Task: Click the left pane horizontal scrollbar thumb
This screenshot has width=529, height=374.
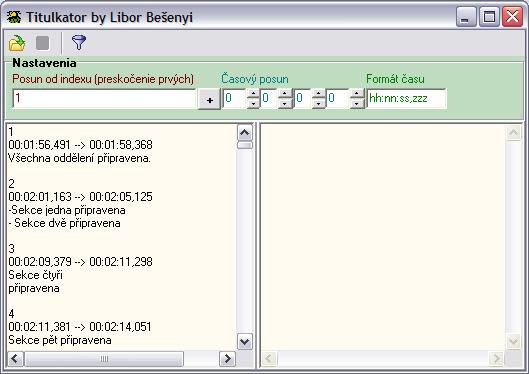Action: tap(104, 359)
